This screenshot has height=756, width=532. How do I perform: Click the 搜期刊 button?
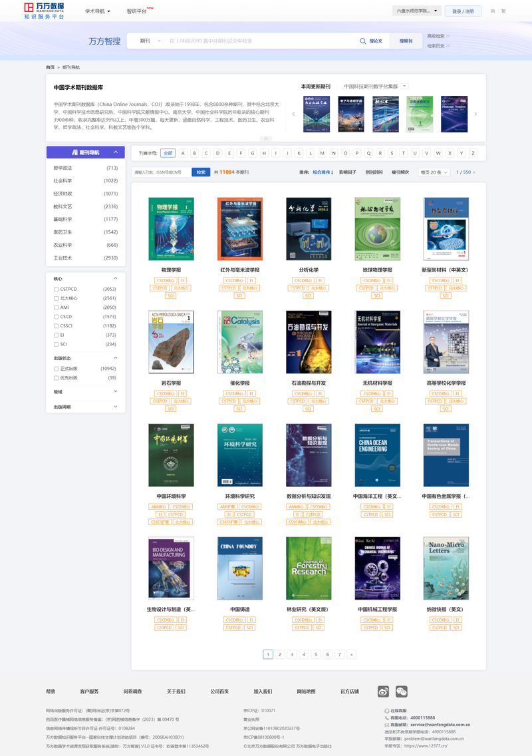coord(406,41)
